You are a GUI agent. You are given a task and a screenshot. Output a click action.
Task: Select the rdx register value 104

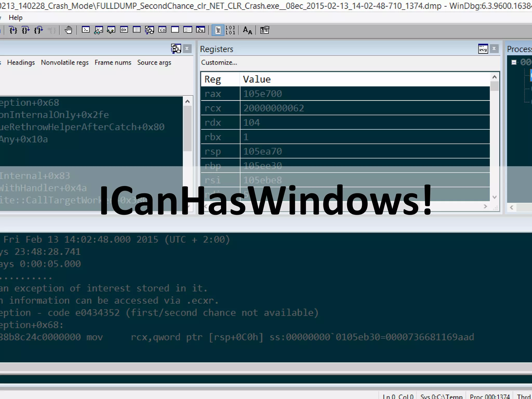(365, 122)
